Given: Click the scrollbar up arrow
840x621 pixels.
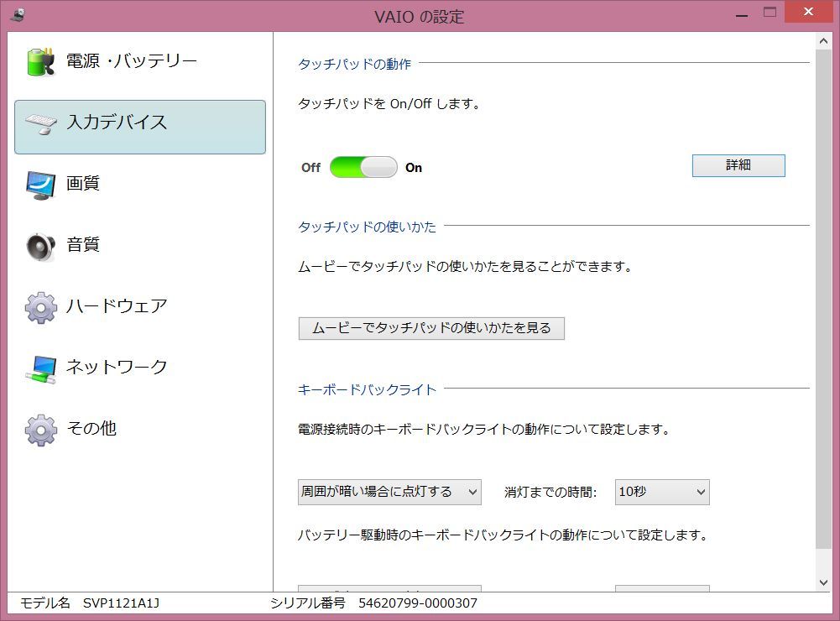Looking at the screenshot, I should [823, 41].
